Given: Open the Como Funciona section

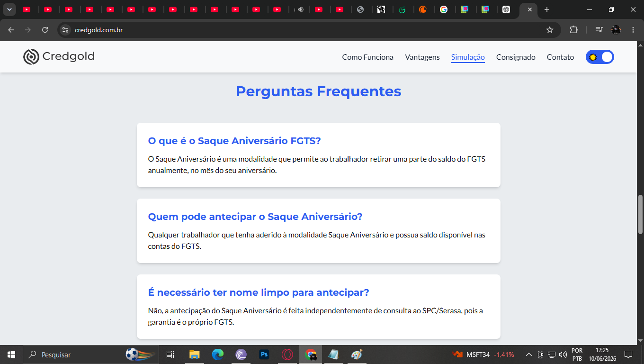Looking at the screenshot, I should pos(367,57).
